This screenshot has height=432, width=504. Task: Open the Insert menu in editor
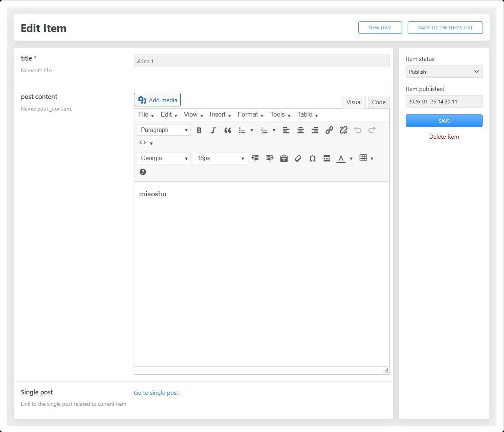[x=221, y=115]
